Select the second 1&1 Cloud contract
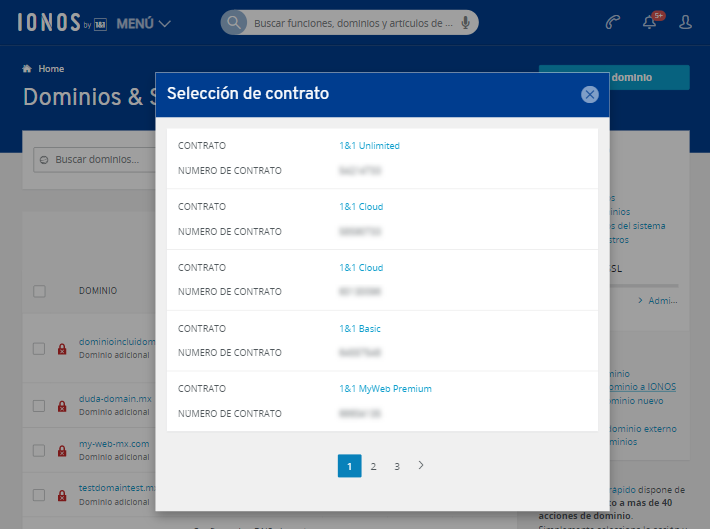Viewport: 710px width, 529px height. tap(361, 268)
